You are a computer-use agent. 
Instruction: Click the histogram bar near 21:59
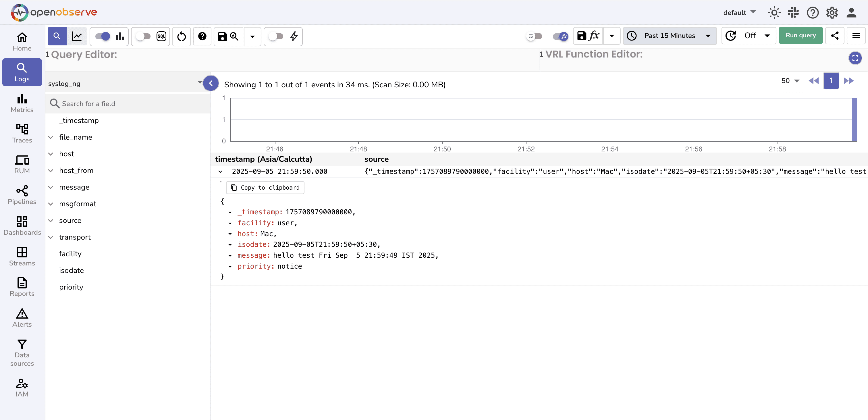point(854,120)
